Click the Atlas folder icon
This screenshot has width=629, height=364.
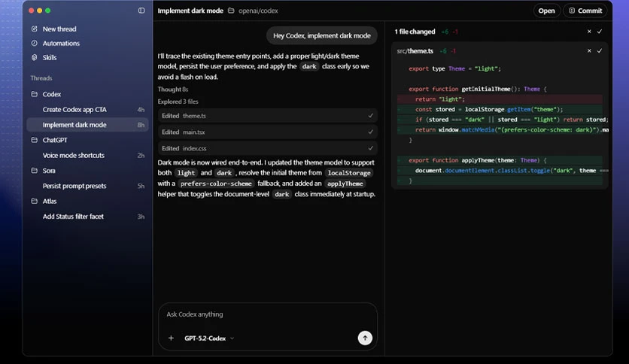[x=35, y=201]
